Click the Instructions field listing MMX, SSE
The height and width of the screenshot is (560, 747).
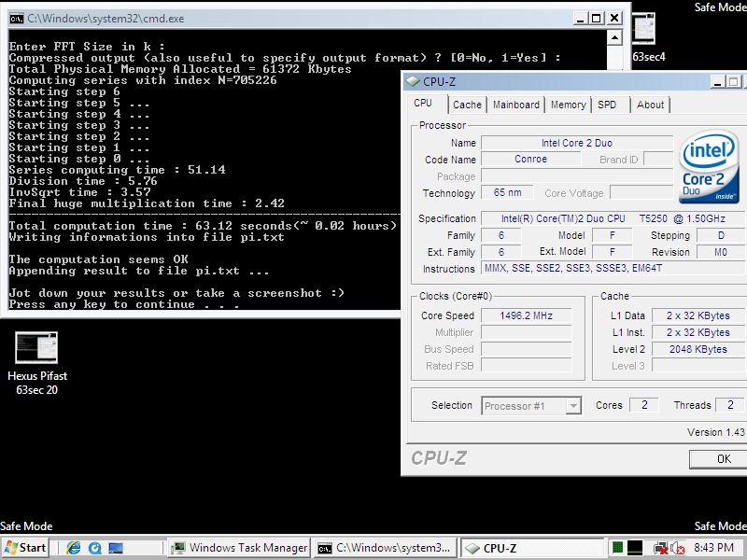pos(614,268)
